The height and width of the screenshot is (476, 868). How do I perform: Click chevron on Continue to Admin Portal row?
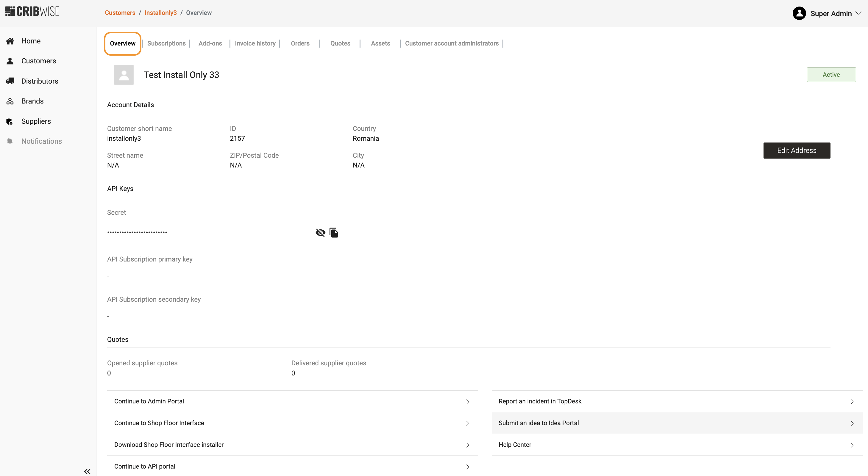(x=468, y=402)
